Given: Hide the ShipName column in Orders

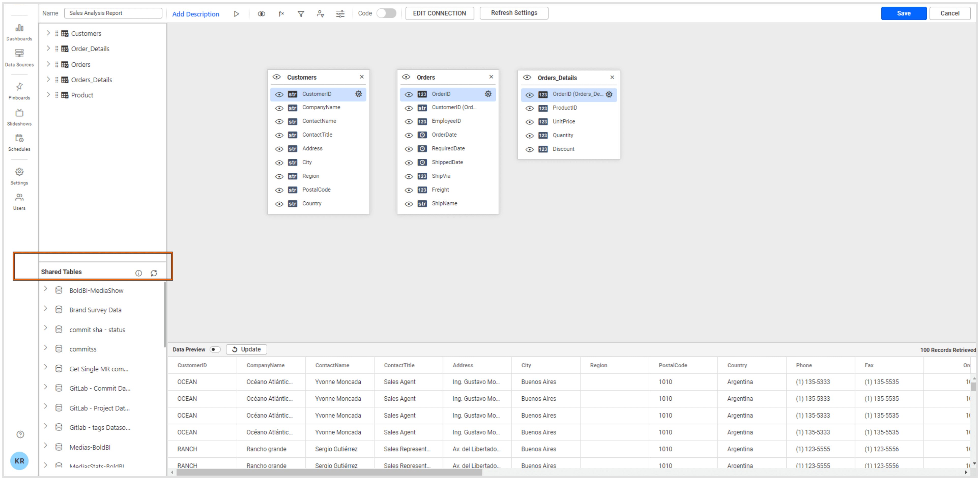Looking at the screenshot, I should pos(409,204).
